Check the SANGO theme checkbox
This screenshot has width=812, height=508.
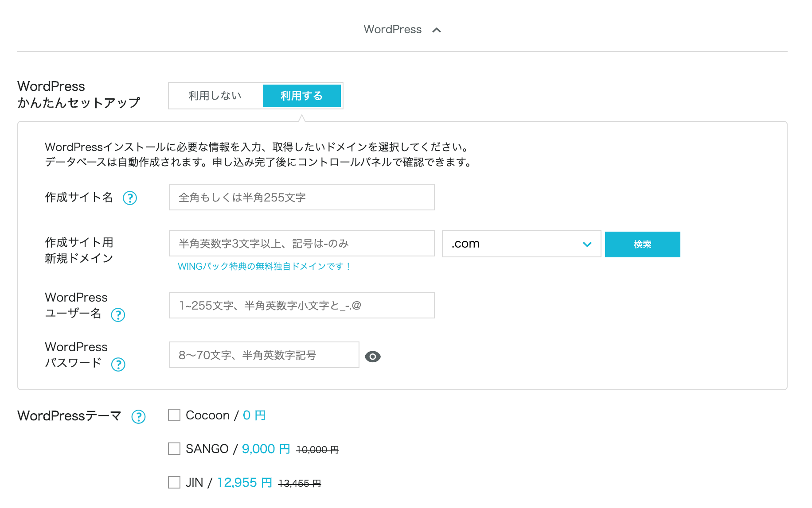click(174, 449)
